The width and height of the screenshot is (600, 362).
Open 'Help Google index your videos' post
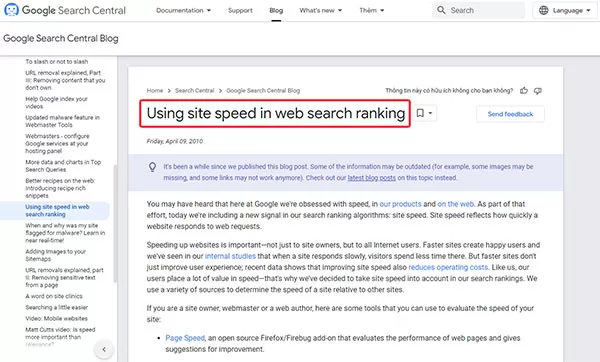[x=56, y=103]
